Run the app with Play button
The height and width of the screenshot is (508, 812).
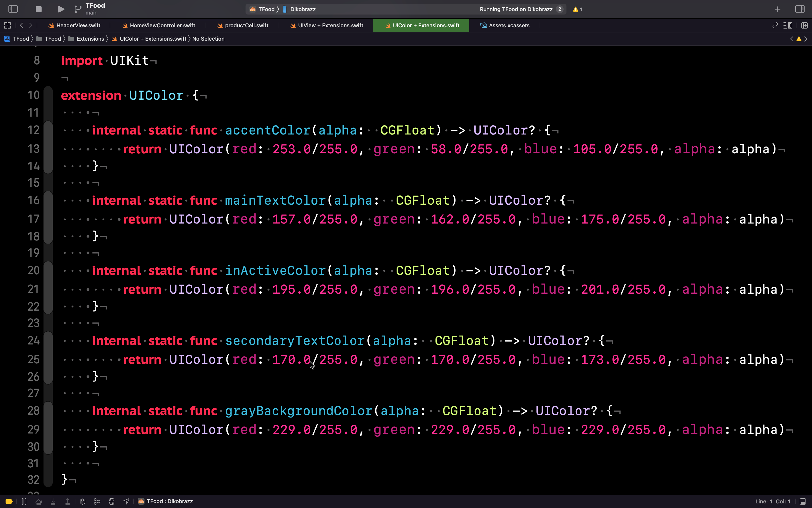pyautogui.click(x=61, y=9)
